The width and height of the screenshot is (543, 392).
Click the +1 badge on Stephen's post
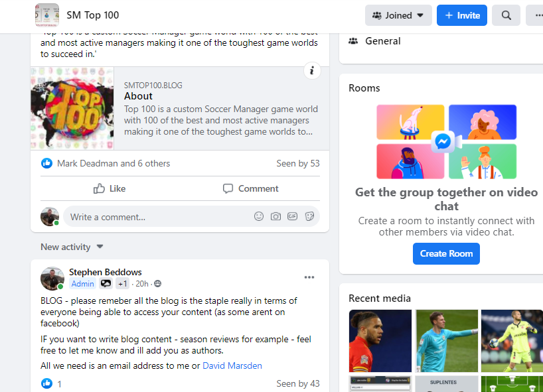[122, 284]
